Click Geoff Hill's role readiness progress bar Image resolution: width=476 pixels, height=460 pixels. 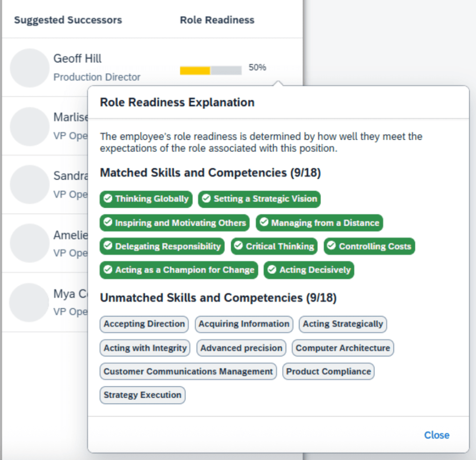point(210,70)
